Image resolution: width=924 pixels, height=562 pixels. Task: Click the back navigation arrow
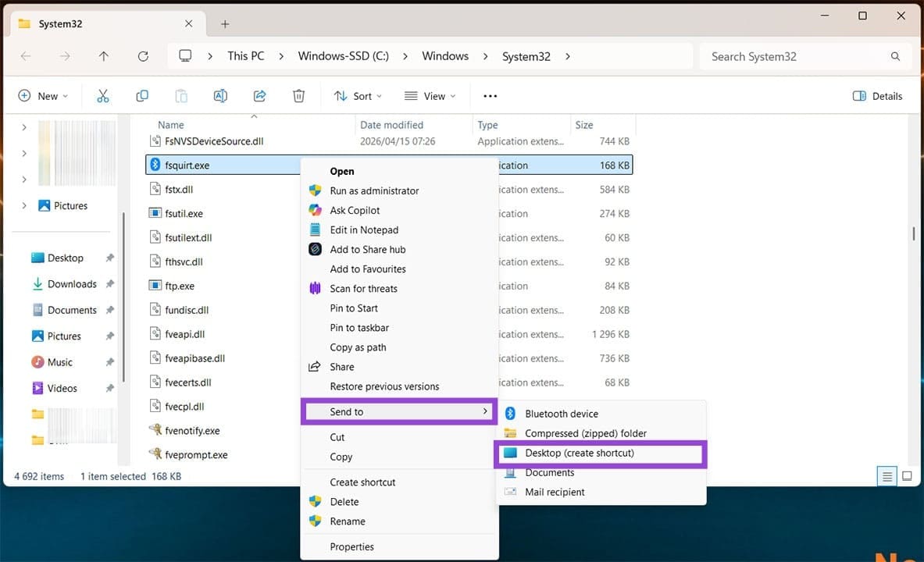pos(26,55)
